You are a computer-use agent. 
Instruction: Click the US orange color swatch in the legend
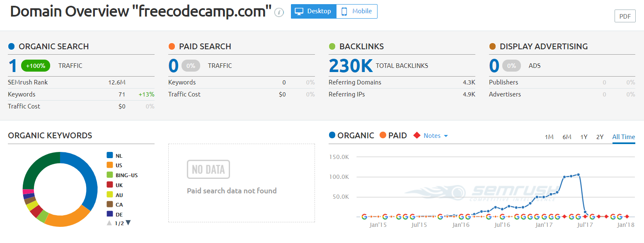coord(110,165)
